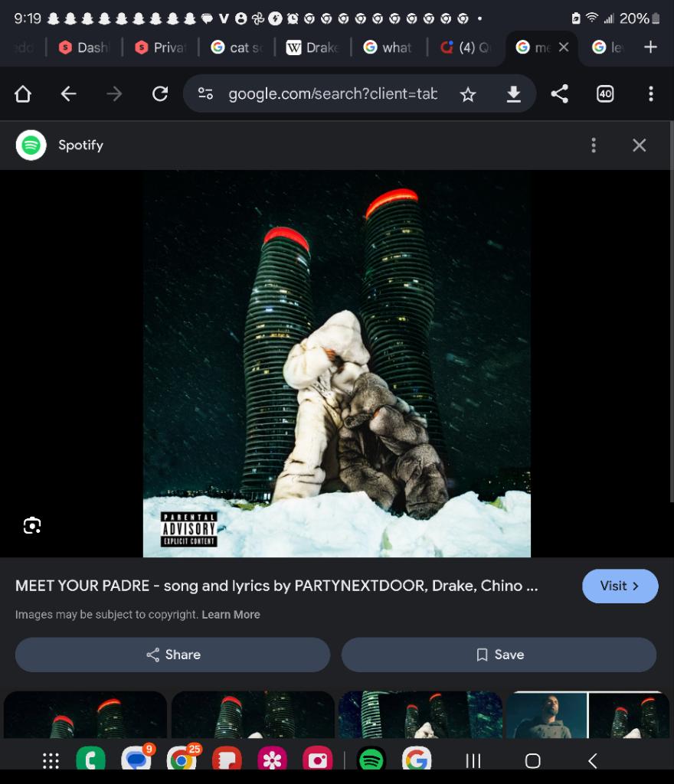Image resolution: width=674 pixels, height=784 pixels.
Task: Tap the album cover image
Action: [x=337, y=364]
